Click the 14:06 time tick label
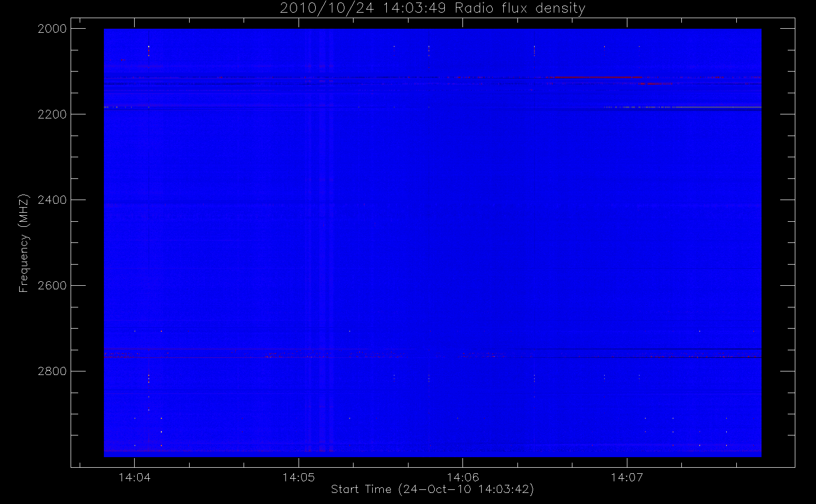 tap(463, 477)
